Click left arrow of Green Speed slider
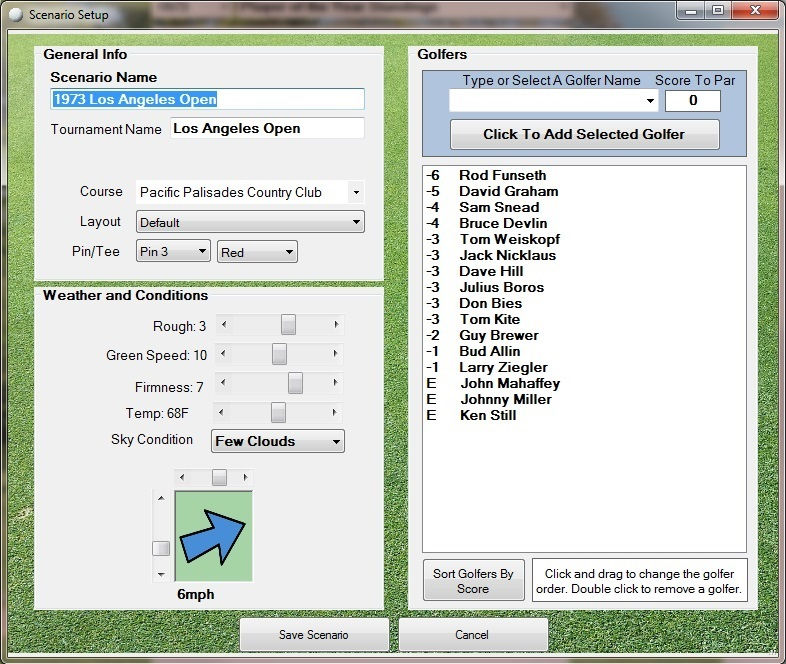Image resolution: width=786 pixels, height=664 pixels. tap(223, 355)
